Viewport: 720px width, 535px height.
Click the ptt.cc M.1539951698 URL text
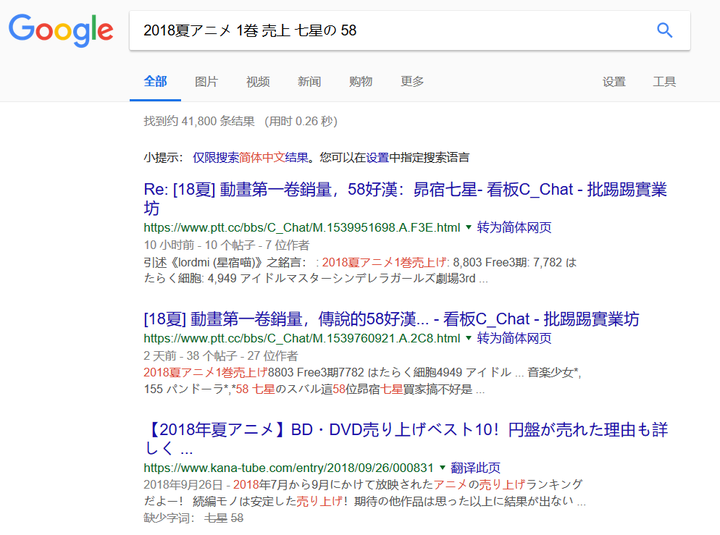pos(302,227)
